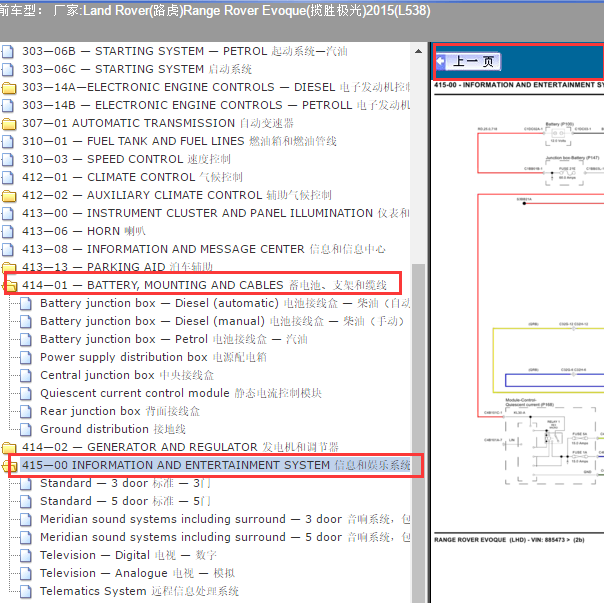The image size is (604, 603).
Task: Expand 303—14A Electronic Engine Controls Diesel folder
Action: tap(216, 87)
